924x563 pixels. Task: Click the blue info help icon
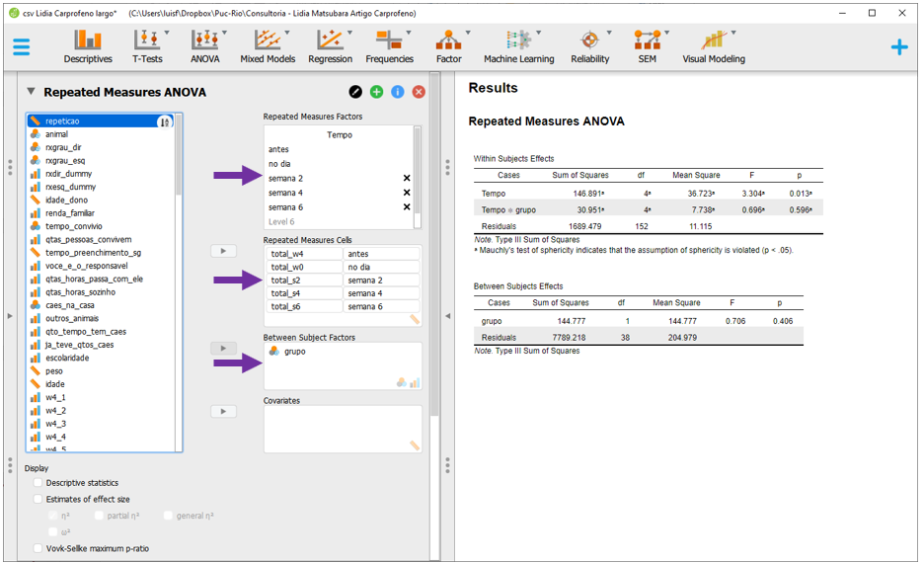pos(397,92)
